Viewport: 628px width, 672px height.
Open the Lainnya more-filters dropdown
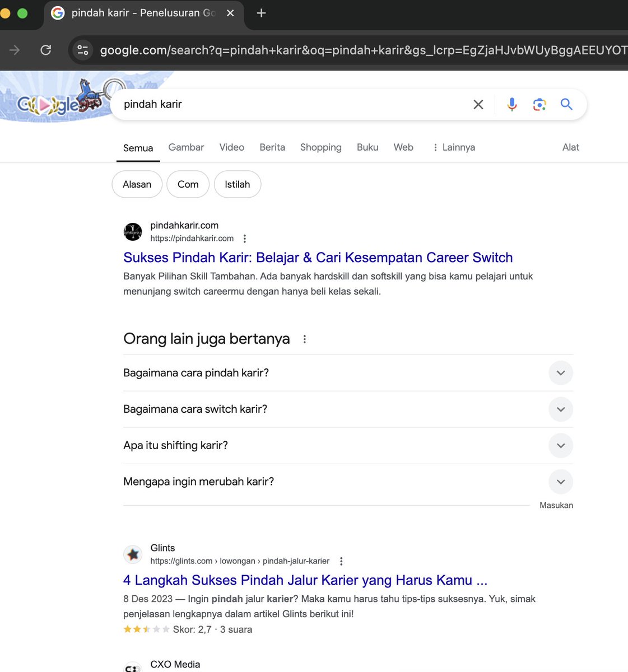click(x=454, y=147)
